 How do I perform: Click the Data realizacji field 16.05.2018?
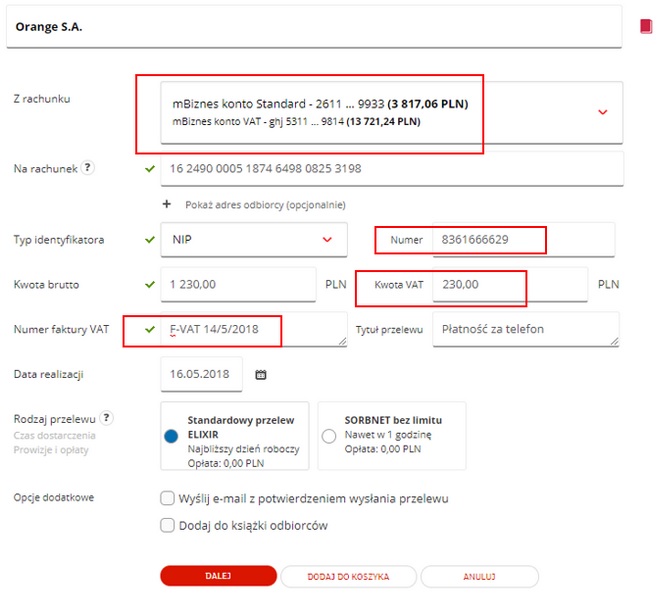[201, 374]
